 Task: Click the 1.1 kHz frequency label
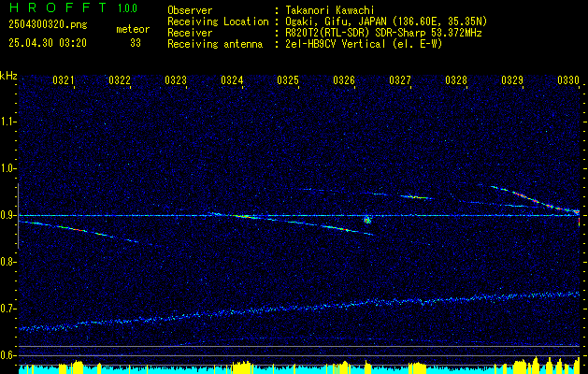[8, 122]
